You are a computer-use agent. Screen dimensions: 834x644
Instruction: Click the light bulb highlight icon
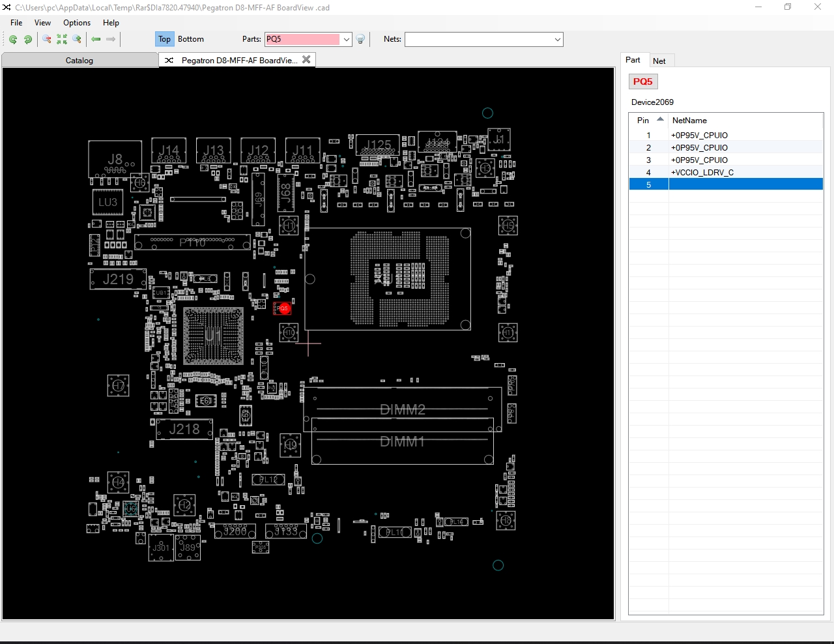(360, 39)
